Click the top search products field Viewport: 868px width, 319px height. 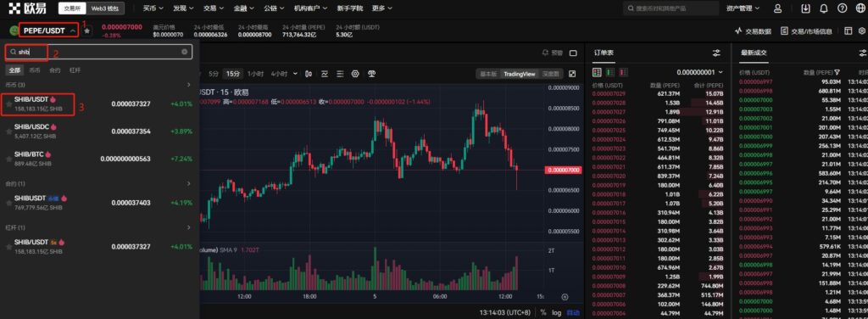tap(670, 8)
